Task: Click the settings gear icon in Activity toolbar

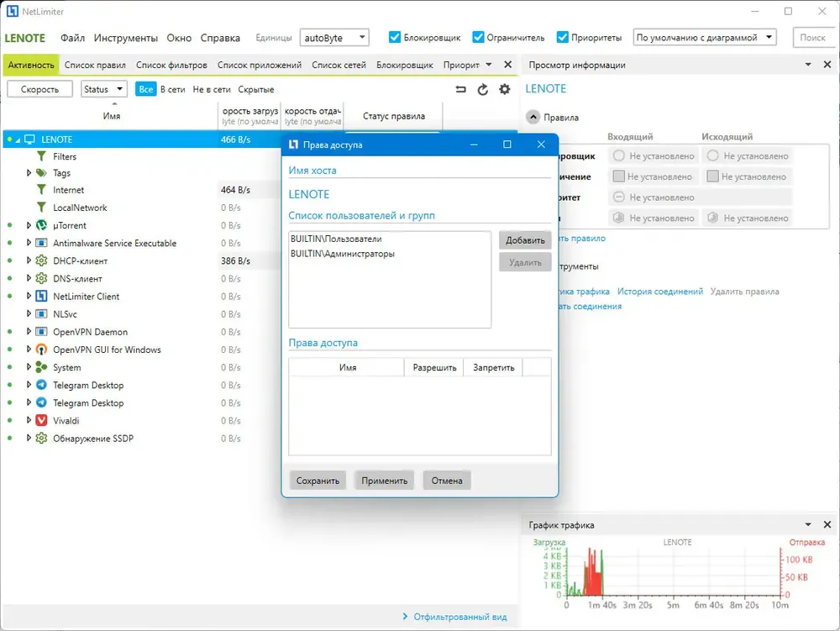Action: tap(504, 89)
